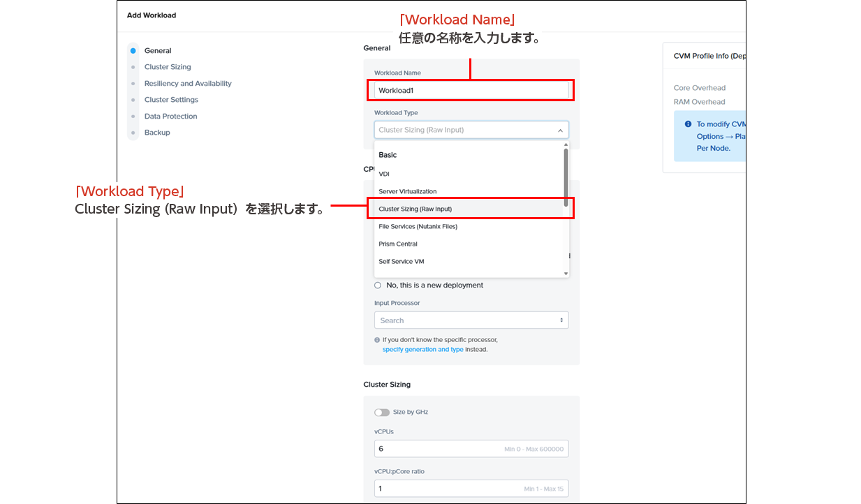
Task: Select VDI workload type option
Action: coord(384,174)
